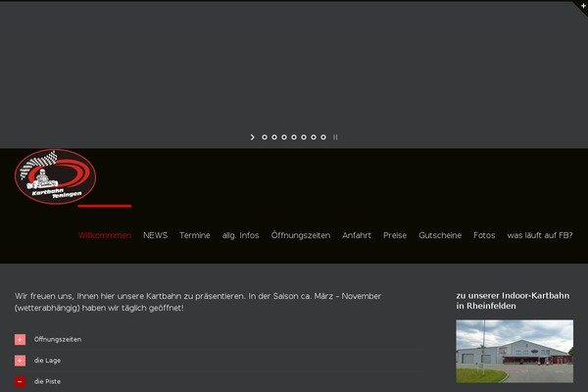
Task: Go to Gutscheine
Action: click(440, 235)
